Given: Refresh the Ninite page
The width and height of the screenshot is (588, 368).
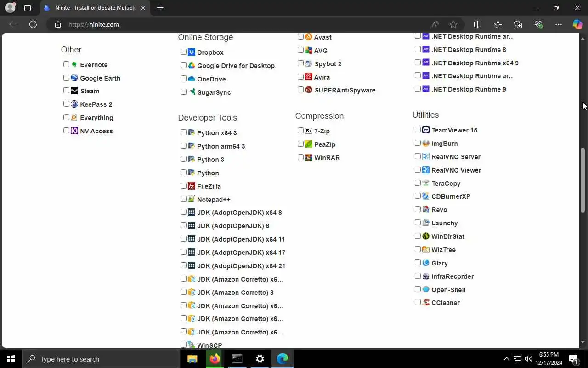Looking at the screenshot, I should pos(33,24).
